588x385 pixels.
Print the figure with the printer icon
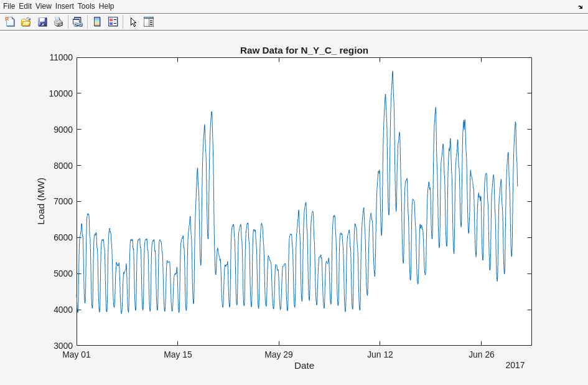(x=58, y=22)
